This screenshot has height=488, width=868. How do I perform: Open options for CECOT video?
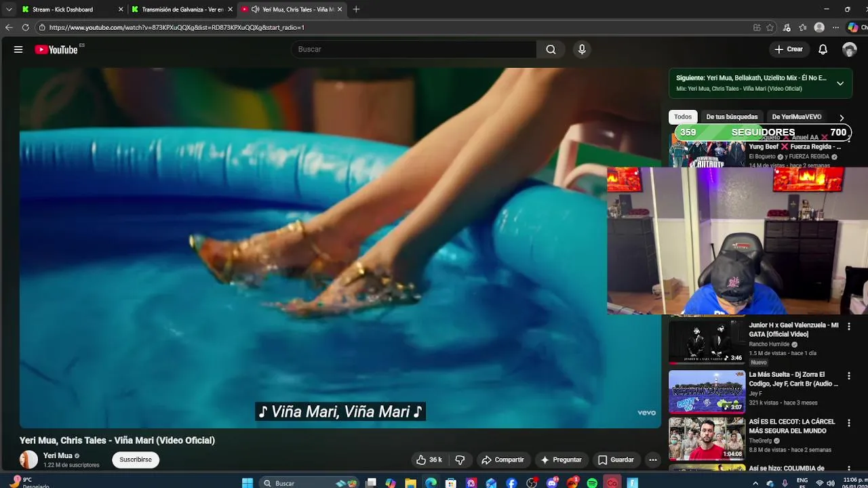tap(848, 424)
